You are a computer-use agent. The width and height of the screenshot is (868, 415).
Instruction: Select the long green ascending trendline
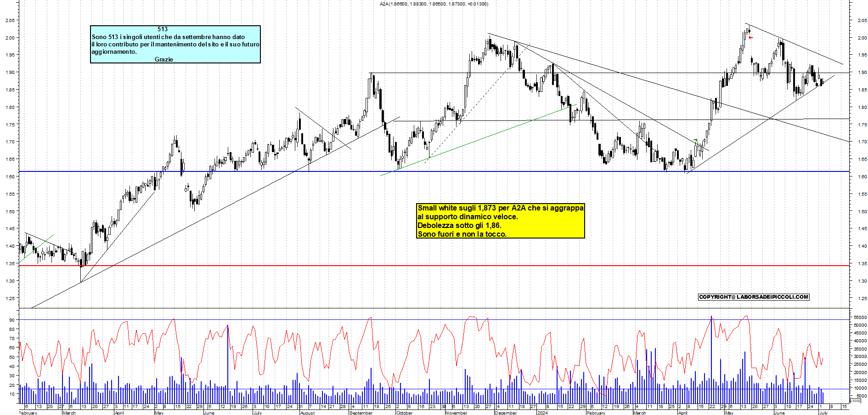478,140
